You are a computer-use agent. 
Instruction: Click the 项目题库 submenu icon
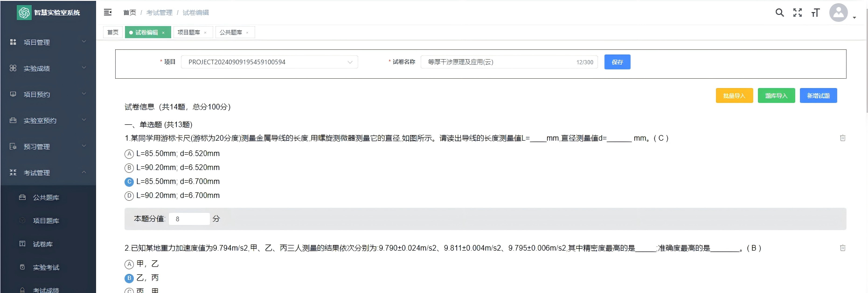[22, 220]
